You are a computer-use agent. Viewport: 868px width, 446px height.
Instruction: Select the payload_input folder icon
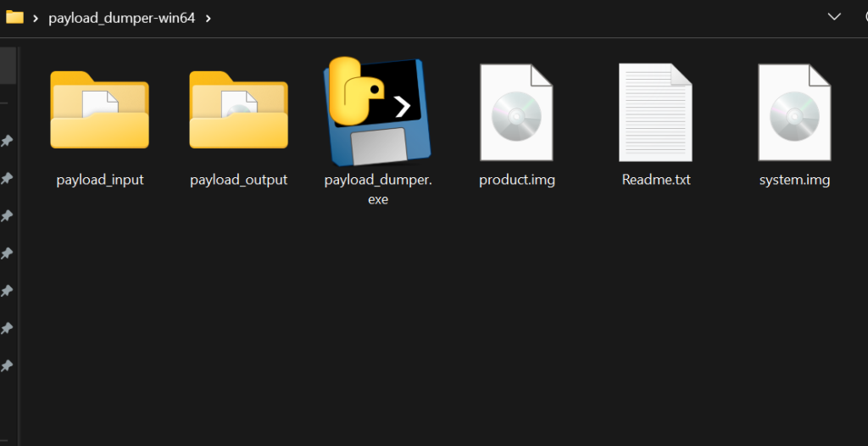(99, 111)
